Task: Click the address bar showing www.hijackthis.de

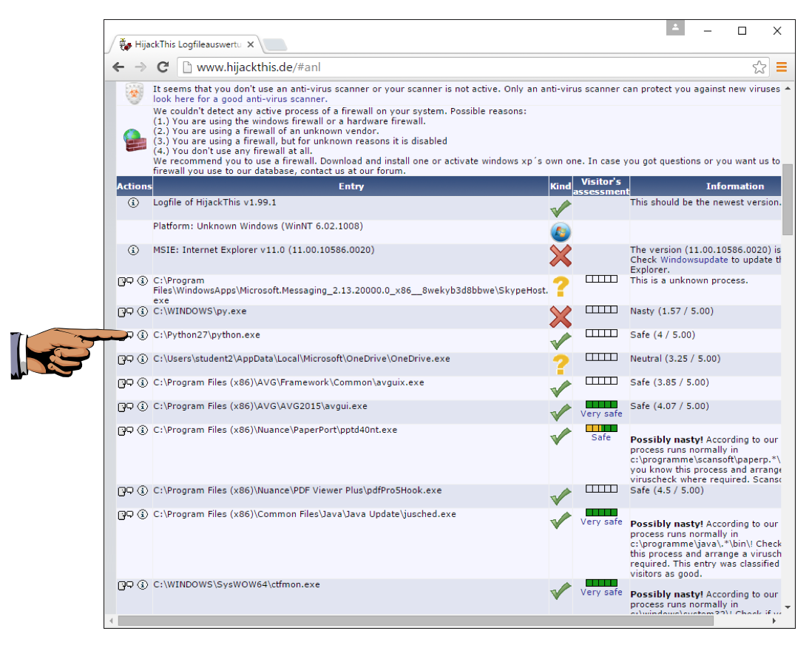Action: click(x=466, y=67)
